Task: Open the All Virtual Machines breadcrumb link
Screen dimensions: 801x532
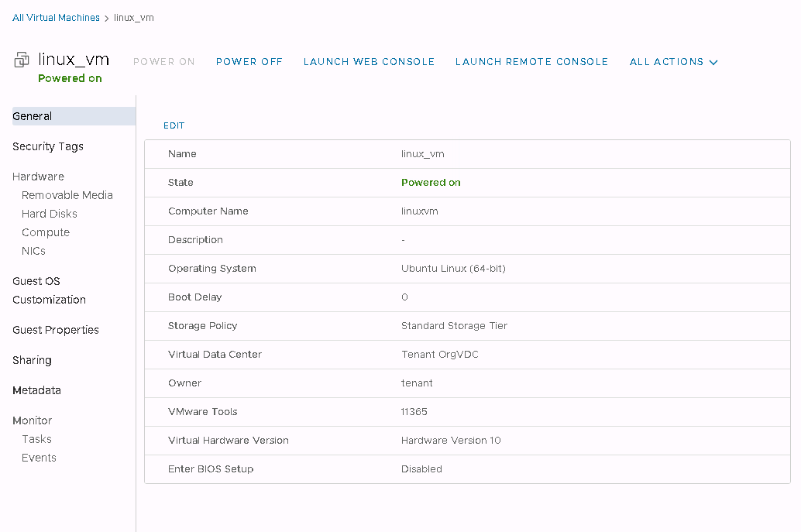Action: pos(56,18)
